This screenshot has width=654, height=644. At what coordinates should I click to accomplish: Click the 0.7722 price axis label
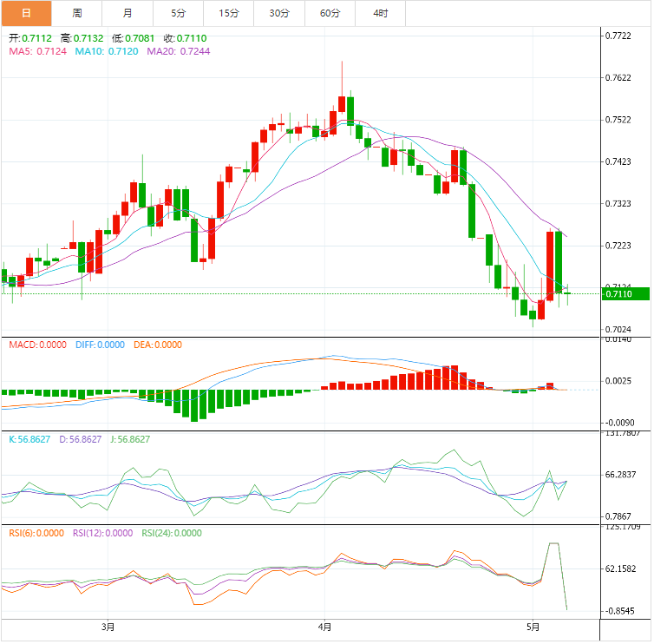click(x=618, y=36)
